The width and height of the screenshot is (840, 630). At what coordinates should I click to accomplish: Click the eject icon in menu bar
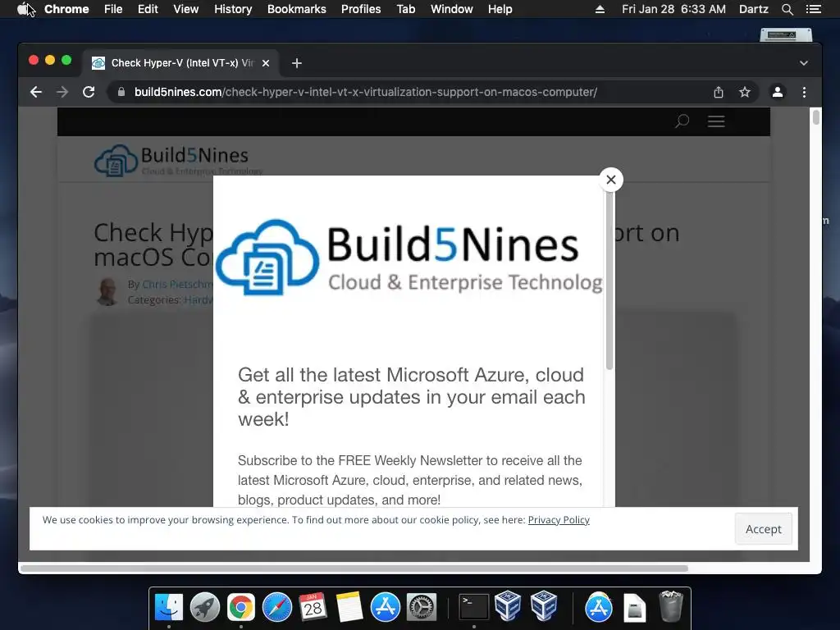pos(600,9)
